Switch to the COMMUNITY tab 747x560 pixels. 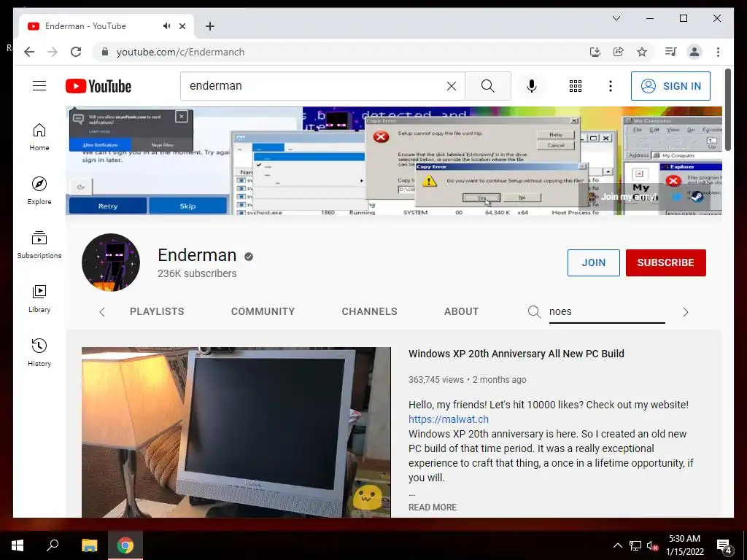pos(263,311)
